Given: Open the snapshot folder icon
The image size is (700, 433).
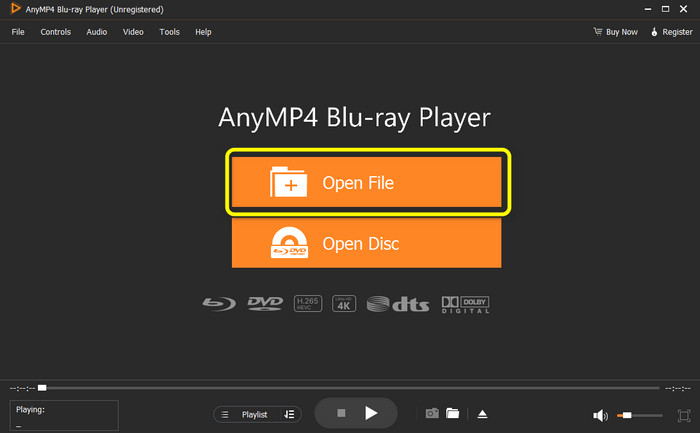Looking at the screenshot, I should click(453, 413).
